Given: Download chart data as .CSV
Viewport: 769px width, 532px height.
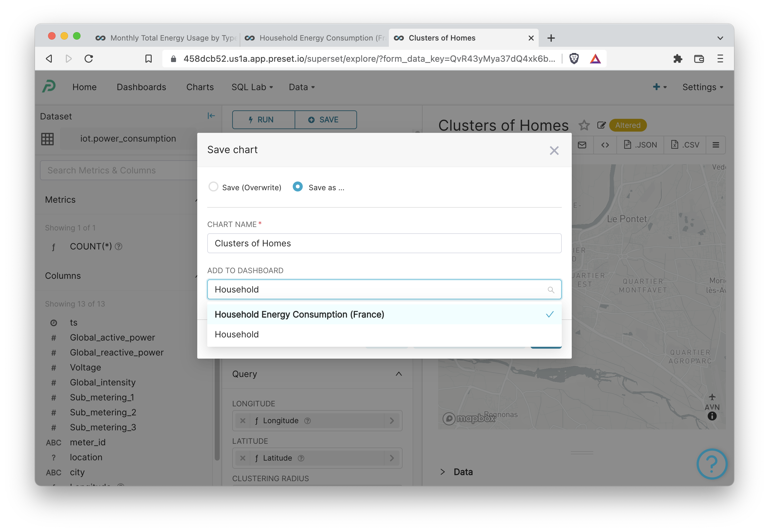Looking at the screenshot, I should click(x=685, y=145).
